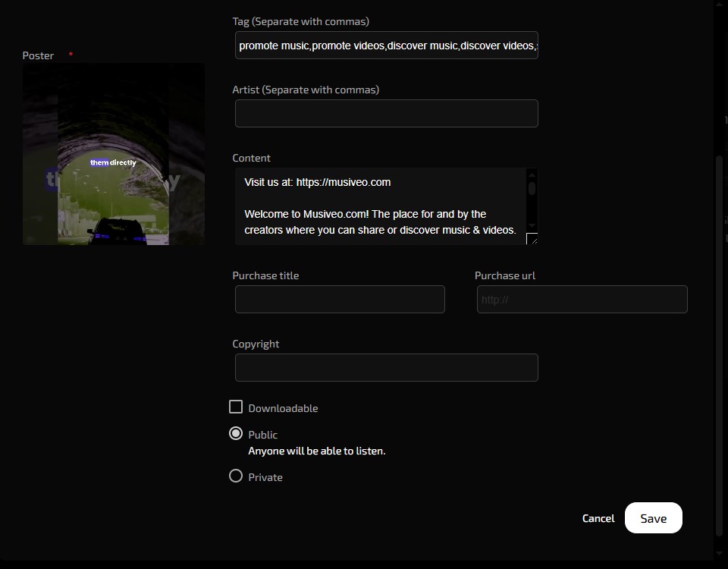Click the Content scrollbar down arrow
The height and width of the screenshot is (569, 728).
532,225
